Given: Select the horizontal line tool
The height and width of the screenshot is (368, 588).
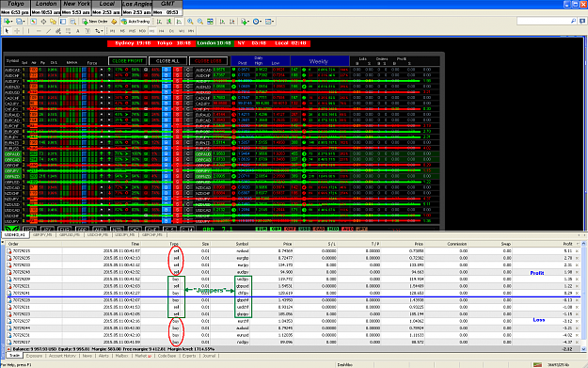Looking at the screenshot, I should pos(39,31).
